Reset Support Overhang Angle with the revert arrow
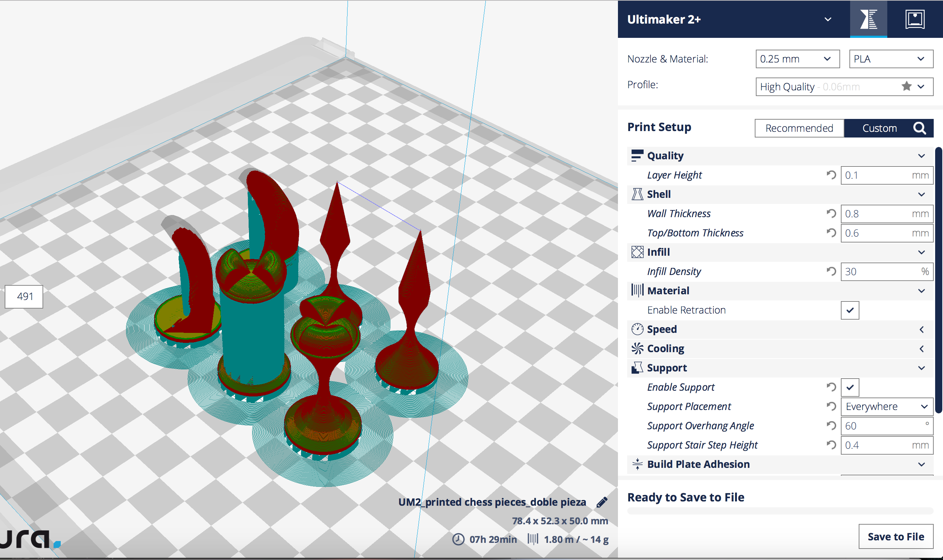 pos(831,426)
